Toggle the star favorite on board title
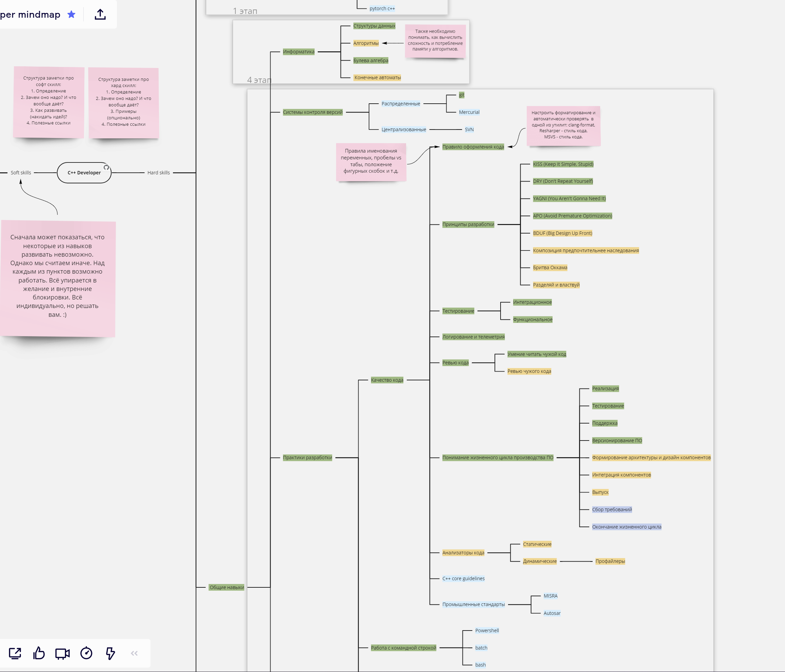 tap(71, 14)
